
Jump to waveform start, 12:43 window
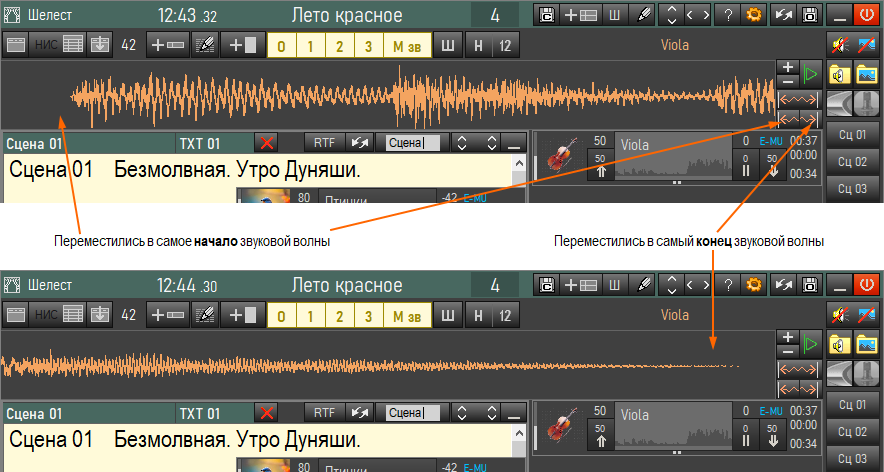[788, 119]
